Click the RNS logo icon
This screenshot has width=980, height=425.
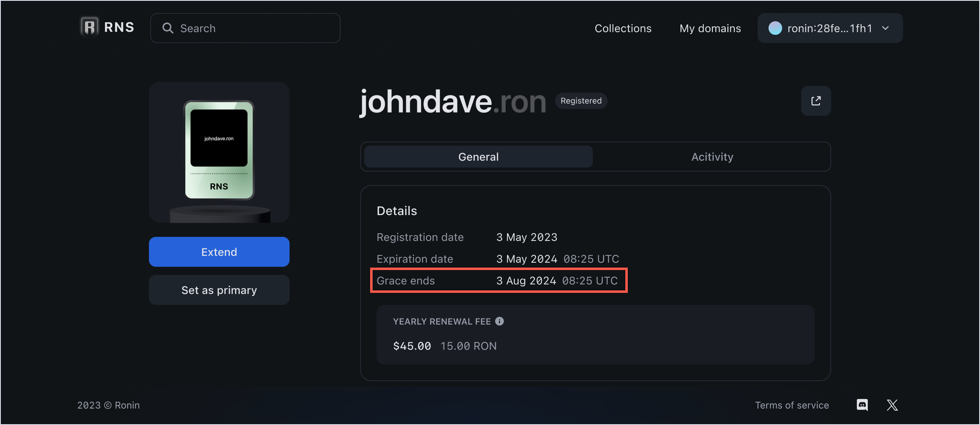pyautogui.click(x=89, y=27)
